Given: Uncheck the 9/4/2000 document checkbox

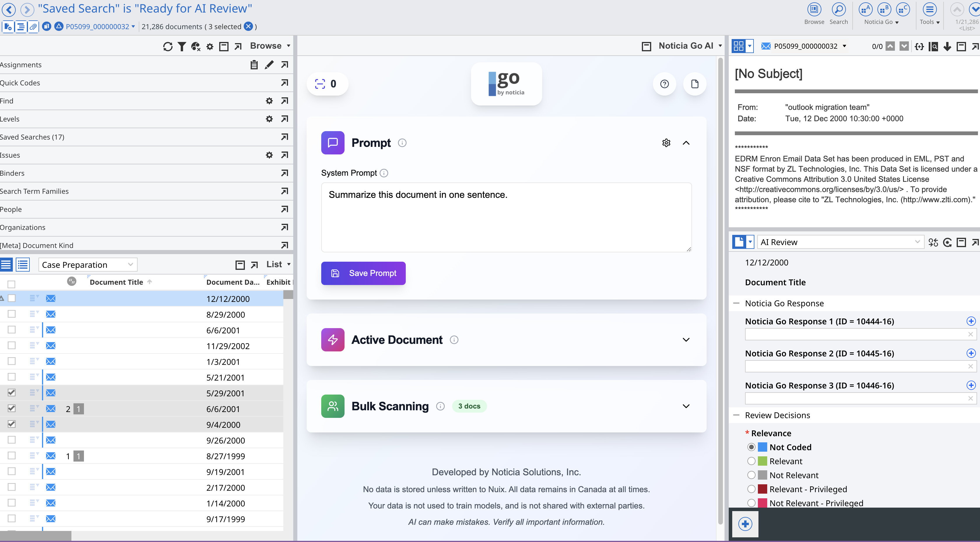Looking at the screenshot, I should point(11,424).
